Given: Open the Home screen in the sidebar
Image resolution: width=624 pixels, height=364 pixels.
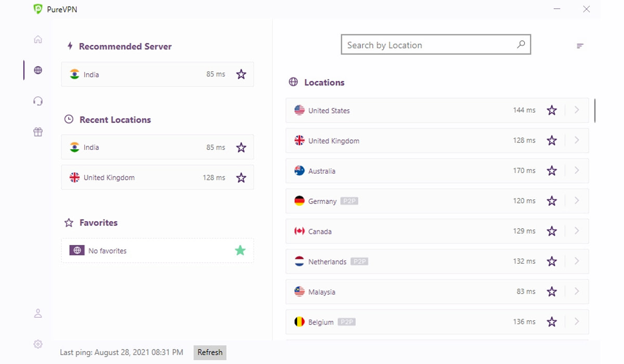Looking at the screenshot, I should (x=37, y=39).
